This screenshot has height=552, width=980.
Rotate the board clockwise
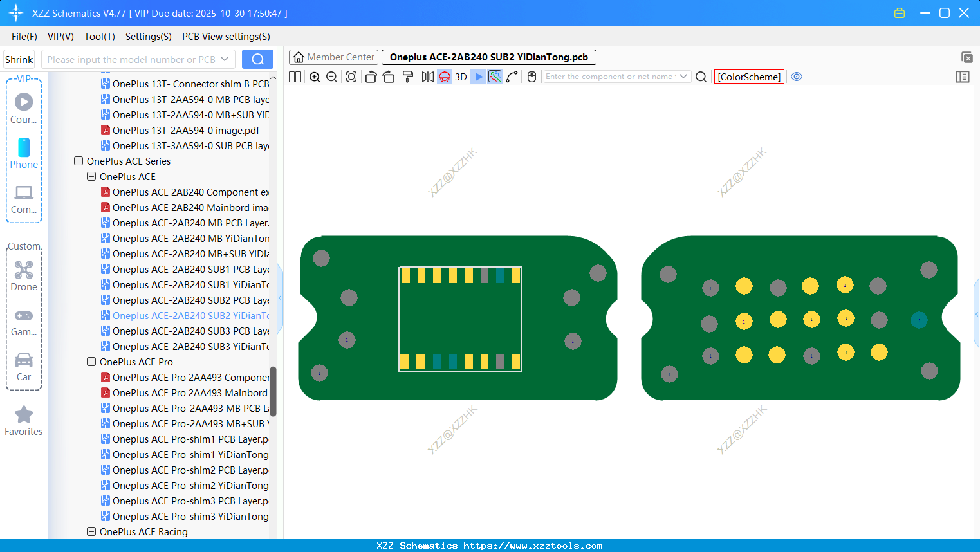[x=388, y=77]
